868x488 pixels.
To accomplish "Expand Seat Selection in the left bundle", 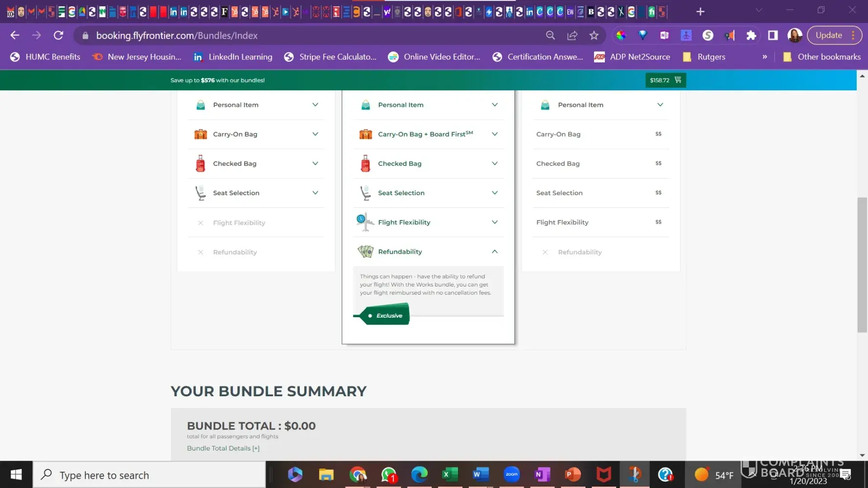I will (x=315, y=193).
